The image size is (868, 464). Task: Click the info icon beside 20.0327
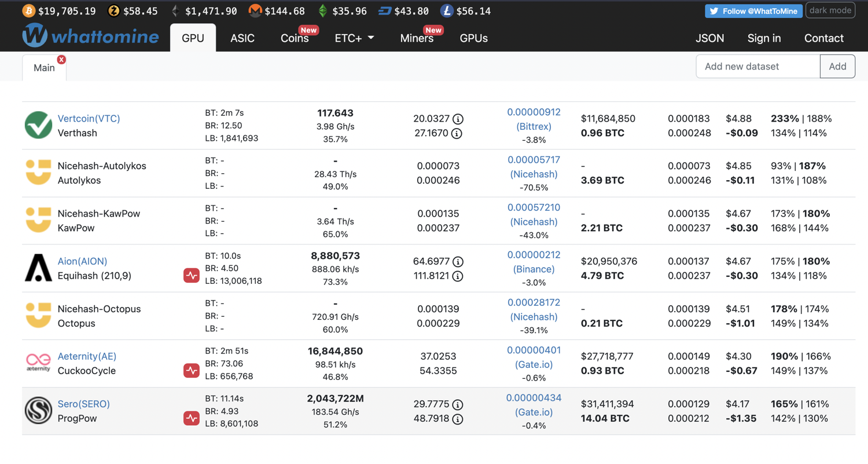[x=458, y=119]
